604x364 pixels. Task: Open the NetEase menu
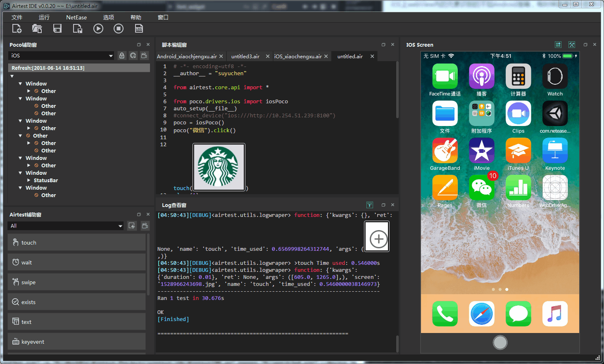[x=76, y=17]
